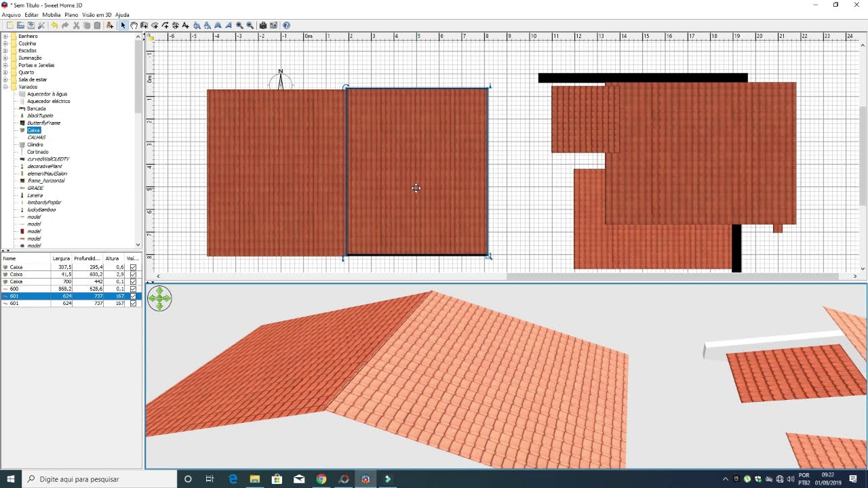The width and height of the screenshot is (868, 488).
Task: Click the Zoom in magnifier icon
Action: [239, 25]
